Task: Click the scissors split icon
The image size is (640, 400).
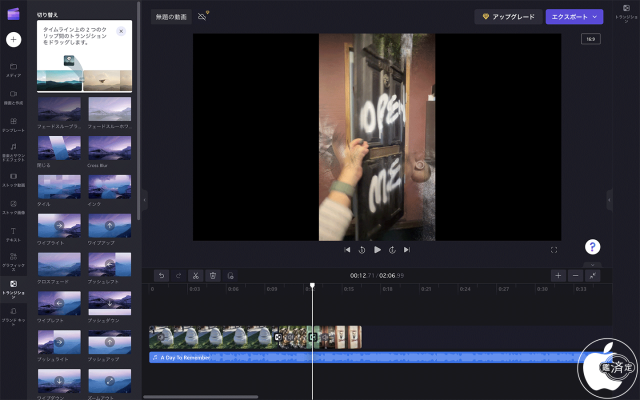Action: click(x=195, y=275)
